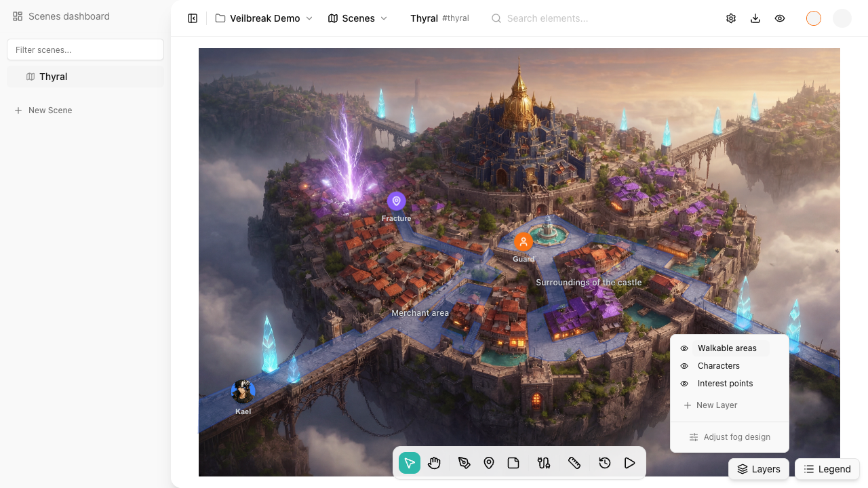Click the Surroundings of the castle label
Image resolution: width=868 pixels, height=488 pixels.
(589, 283)
